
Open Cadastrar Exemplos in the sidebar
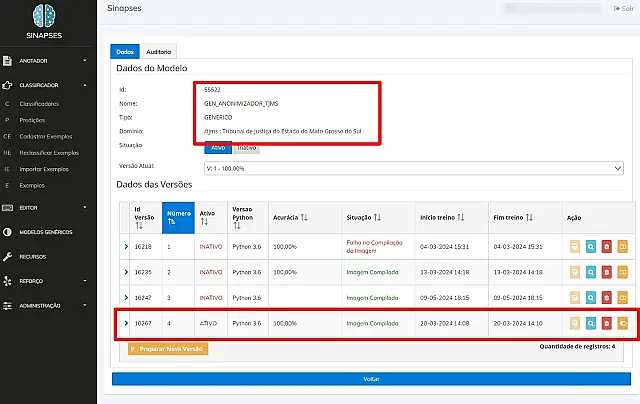(x=46, y=136)
